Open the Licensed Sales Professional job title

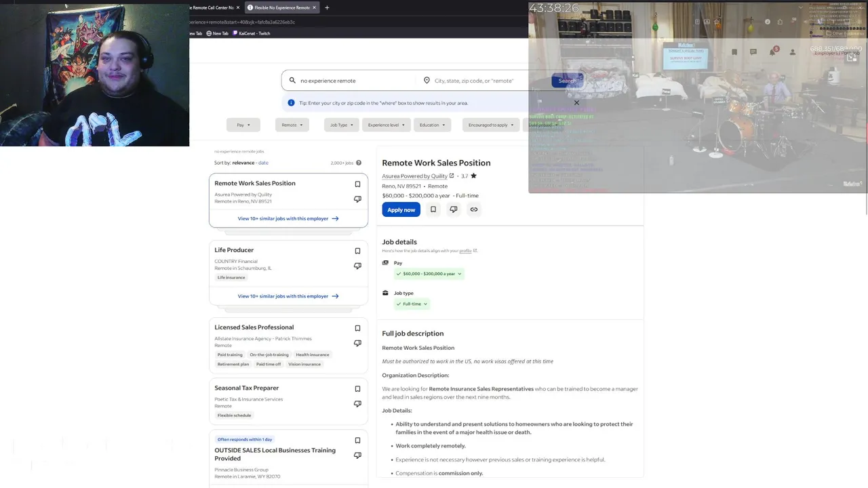[254, 327]
